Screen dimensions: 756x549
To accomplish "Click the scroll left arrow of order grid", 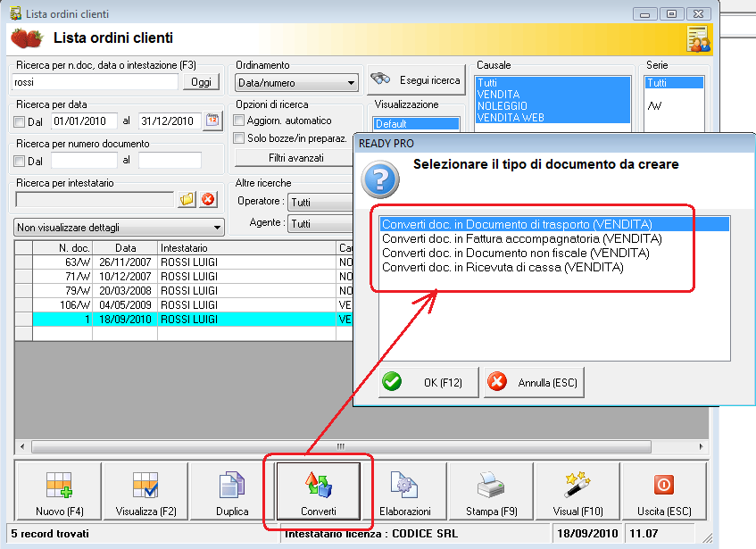I will (22, 447).
